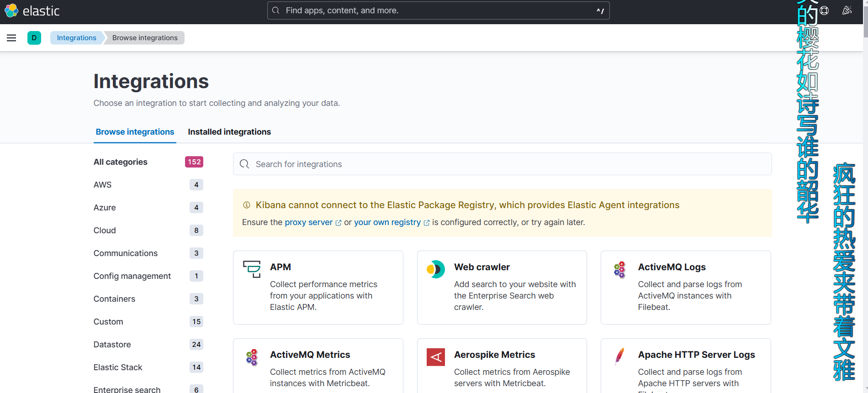This screenshot has height=393, width=868.
Task: Switch to Installed integrations tab
Action: point(229,132)
